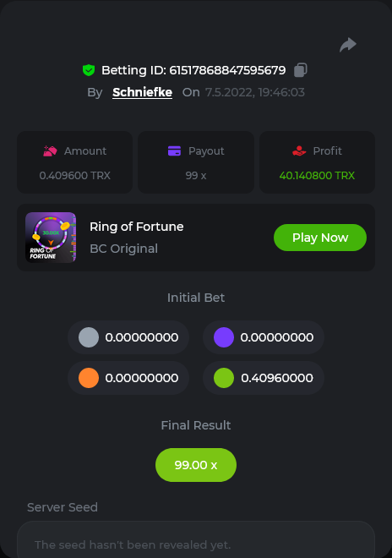Click the purple Payout card icon
This screenshot has height=558, width=392.
[174, 150]
